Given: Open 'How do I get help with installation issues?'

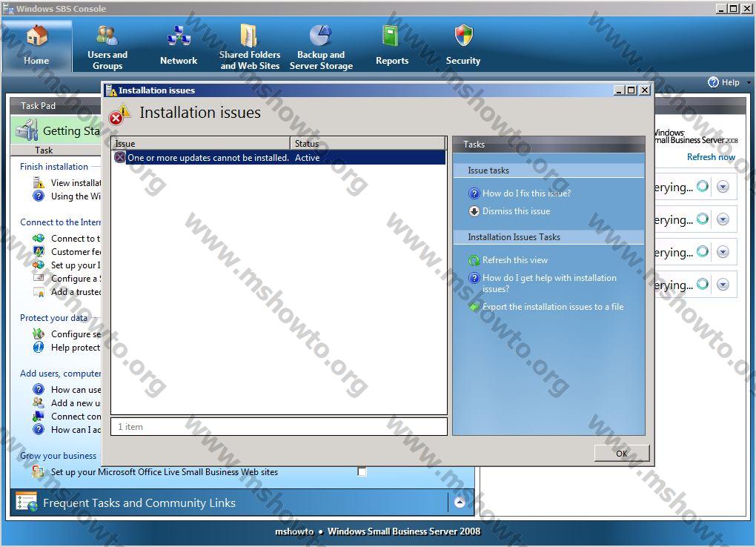Looking at the screenshot, I should 549,283.
